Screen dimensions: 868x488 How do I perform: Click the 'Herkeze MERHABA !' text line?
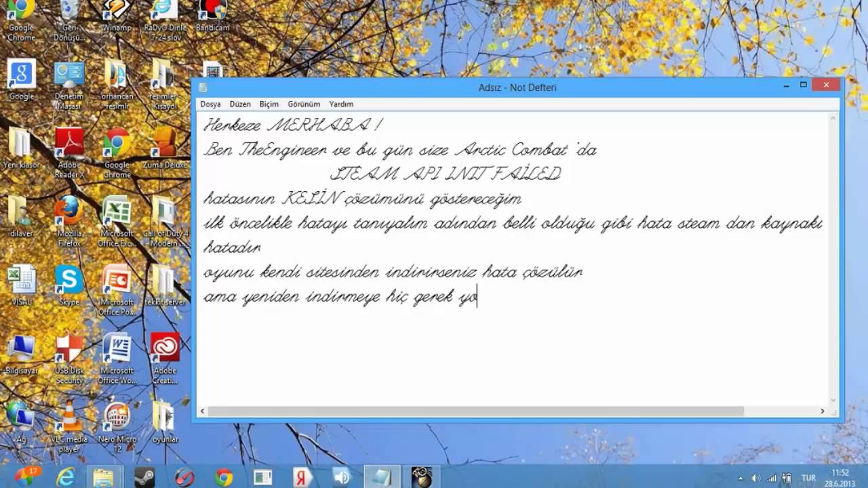coord(294,125)
